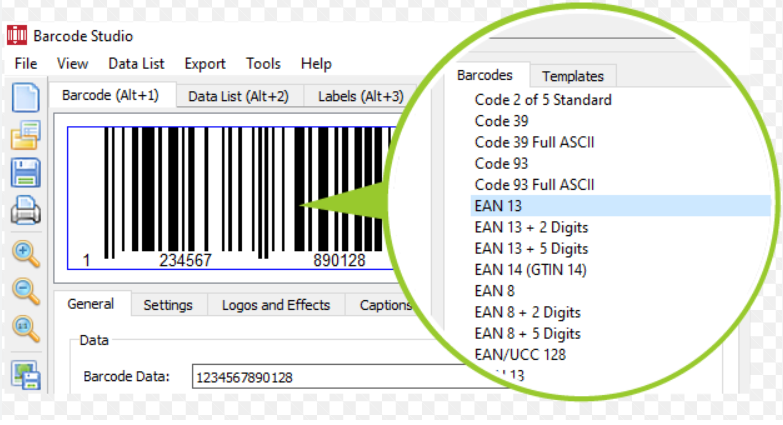Click the Zoom in magnifier icon
Image resolution: width=783 pixels, height=425 pixels.
(x=25, y=253)
